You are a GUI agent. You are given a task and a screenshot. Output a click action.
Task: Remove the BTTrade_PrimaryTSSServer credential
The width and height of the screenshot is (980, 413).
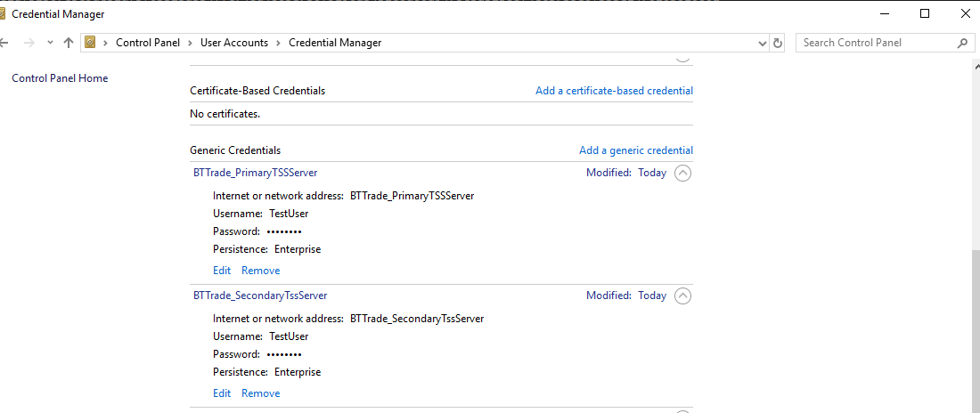pyautogui.click(x=261, y=271)
